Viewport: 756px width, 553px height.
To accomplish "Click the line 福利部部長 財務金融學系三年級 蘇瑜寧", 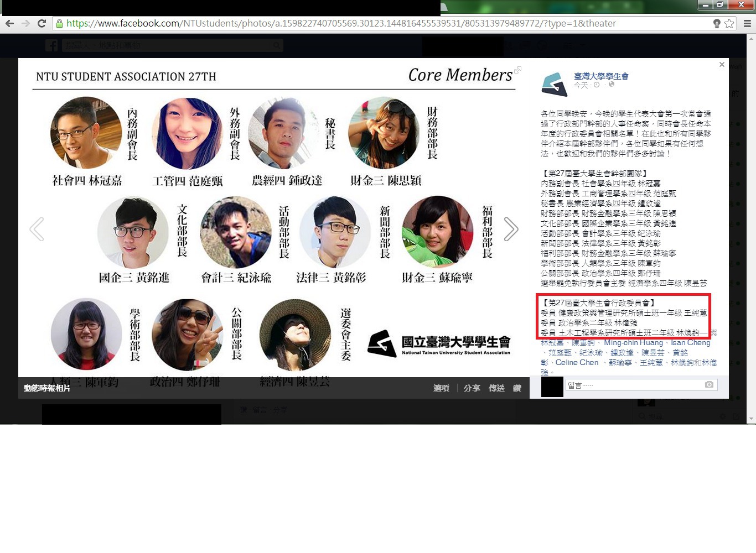I will click(x=608, y=253).
